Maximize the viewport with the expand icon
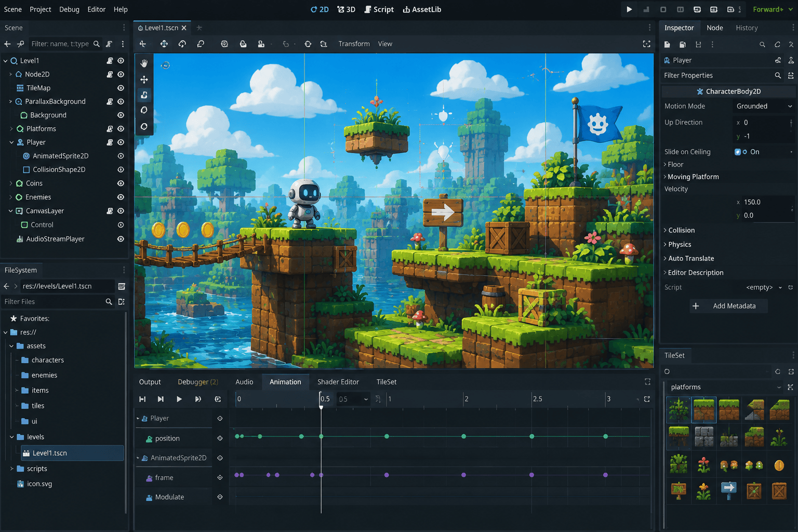798x532 pixels. point(647,44)
